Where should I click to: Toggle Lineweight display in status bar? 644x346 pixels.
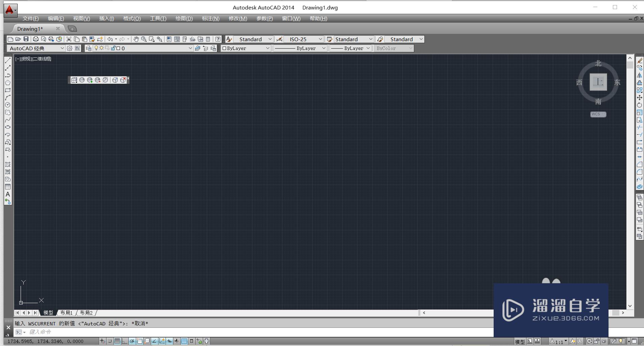point(177,341)
